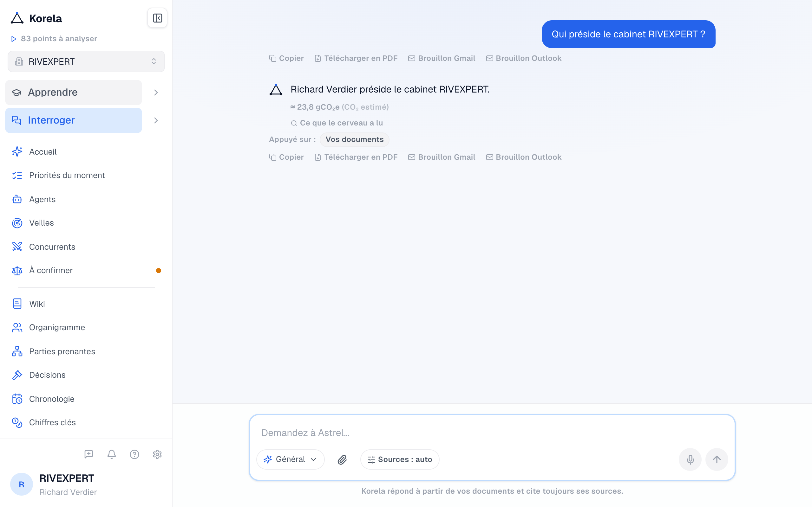Open notifications bell icon

tap(111, 454)
